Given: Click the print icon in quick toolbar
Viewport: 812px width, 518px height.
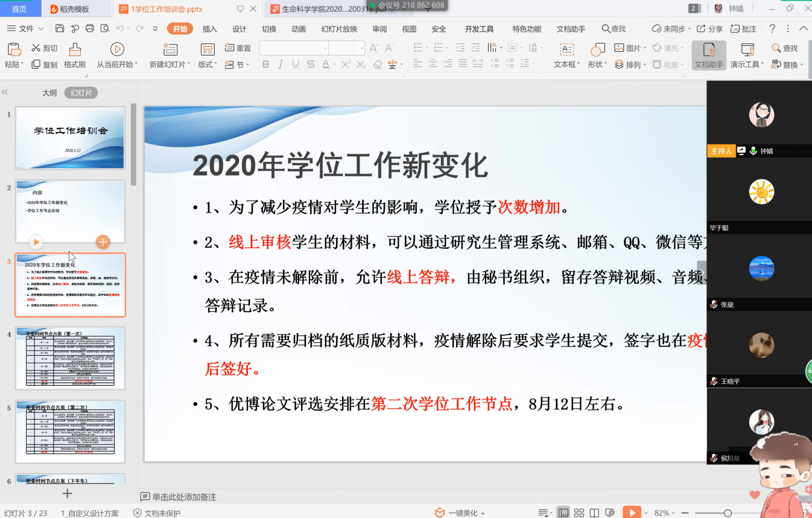Looking at the screenshot, I should 90,29.
